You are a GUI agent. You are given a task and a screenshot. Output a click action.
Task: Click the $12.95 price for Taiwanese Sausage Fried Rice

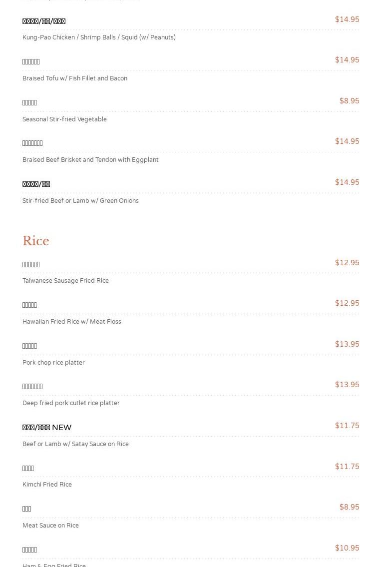(347, 263)
